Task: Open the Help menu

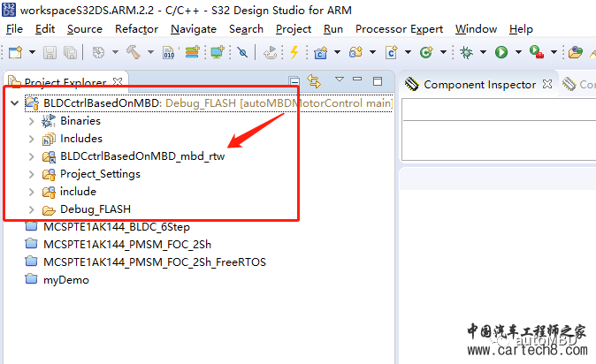Action: click(521, 29)
